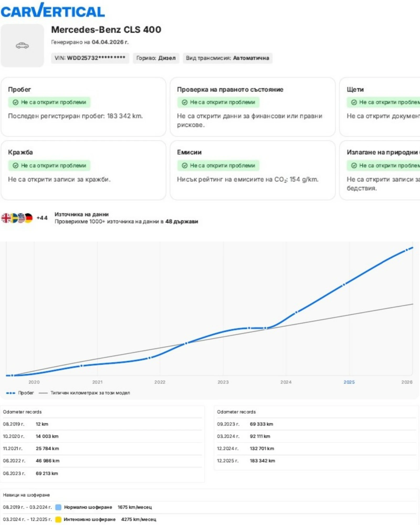Select the 12.2025 data point on the mileage chart
The image size is (420, 525).
407,250
